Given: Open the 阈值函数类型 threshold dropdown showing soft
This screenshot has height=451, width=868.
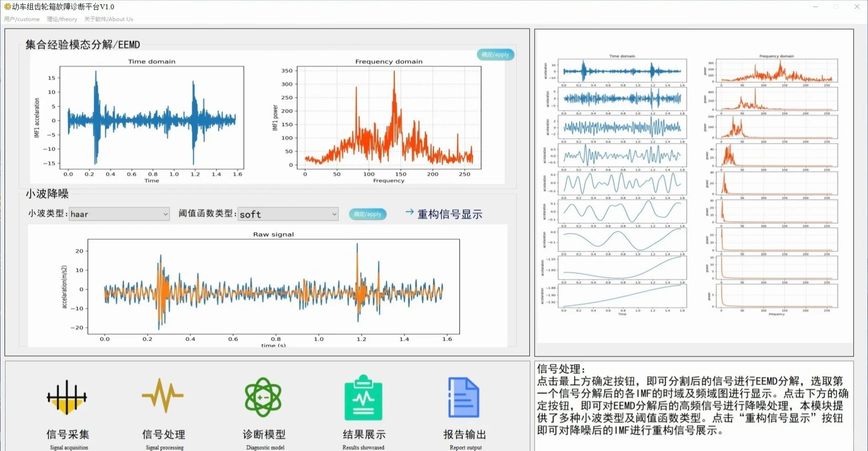Looking at the screenshot, I should pos(288,214).
